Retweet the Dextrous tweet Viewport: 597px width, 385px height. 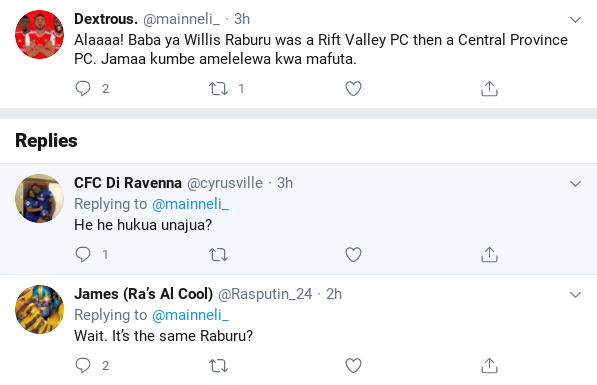[219, 88]
